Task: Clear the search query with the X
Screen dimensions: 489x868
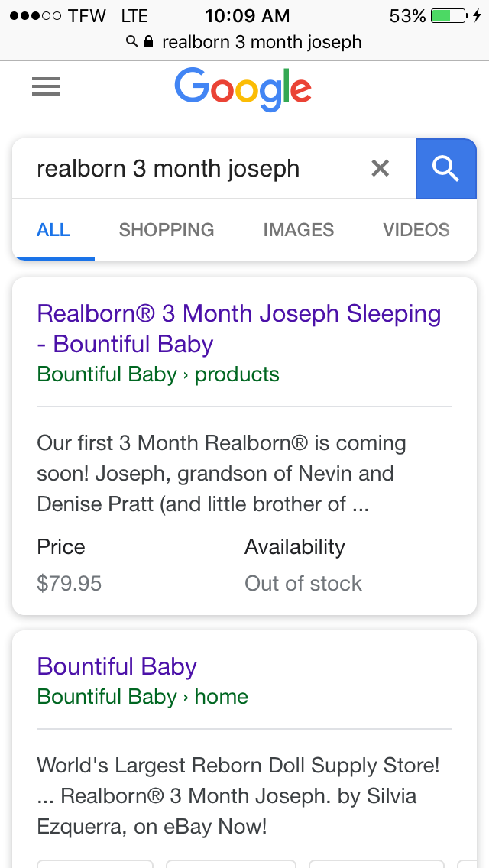Action: (x=380, y=168)
